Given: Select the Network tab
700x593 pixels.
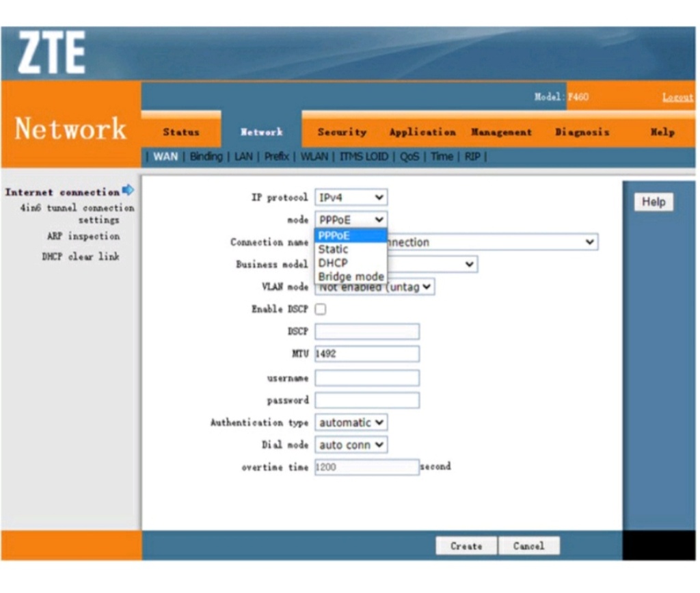Looking at the screenshot, I should [262, 132].
